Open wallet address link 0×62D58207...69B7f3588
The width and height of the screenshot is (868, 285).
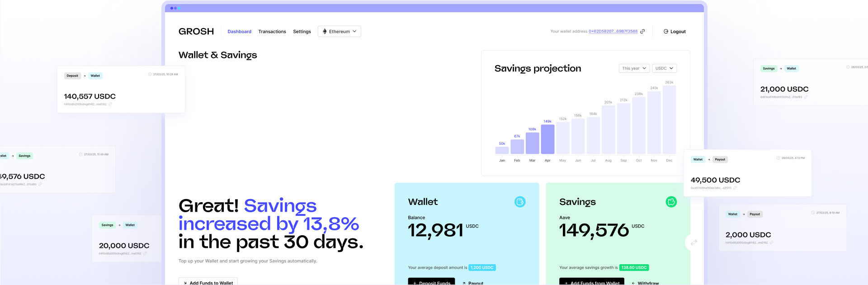tap(613, 32)
